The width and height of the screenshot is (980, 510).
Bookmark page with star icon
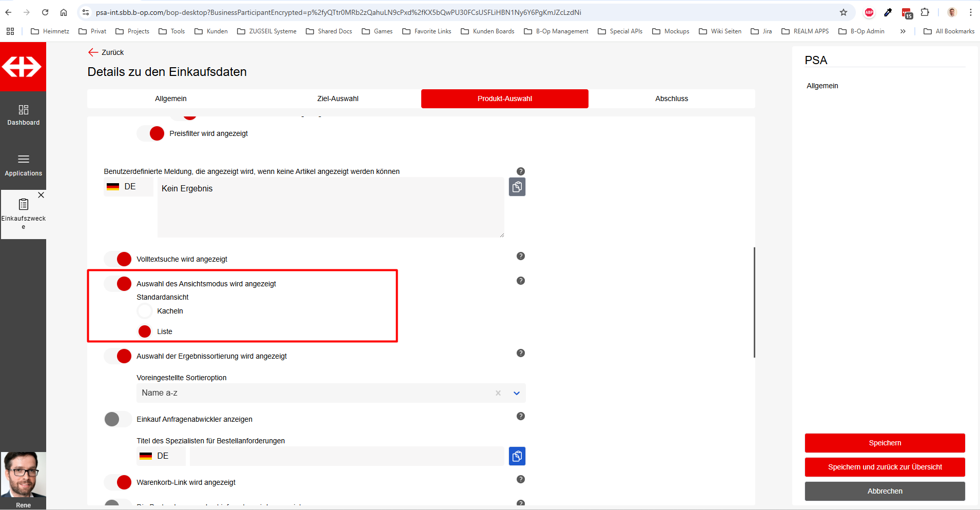(843, 12)
